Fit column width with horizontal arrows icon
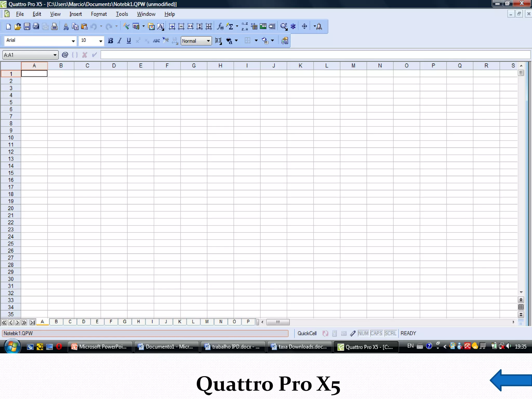The height and width of the screenshot is (399, 532). coord(190,26)
